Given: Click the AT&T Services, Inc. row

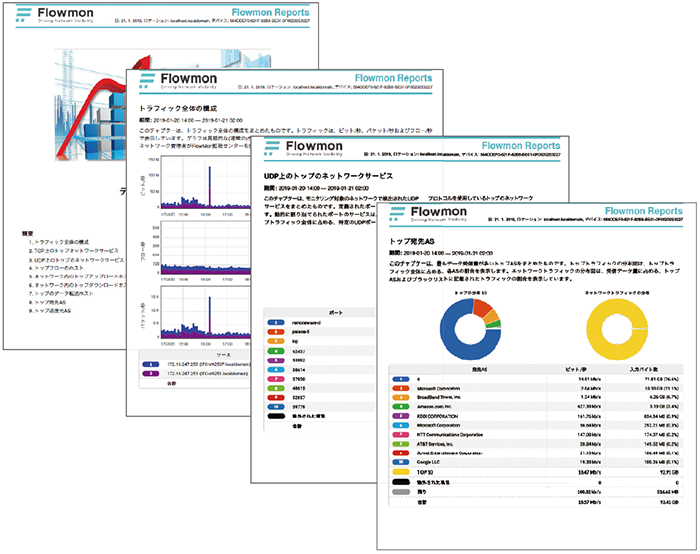Looking at the screenshot, I should [x=536, y=444].
